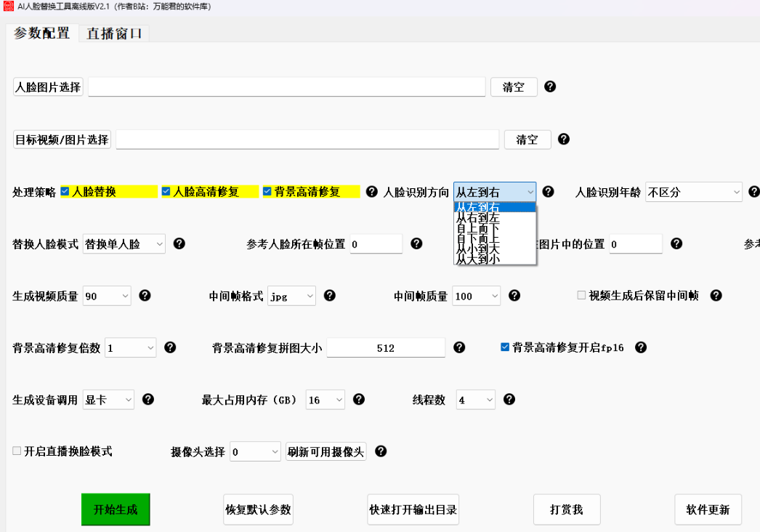This screenshot has height=532, width=760.
Task: Click help icon beside 线程数 dropdown
Action: (509, 399)
